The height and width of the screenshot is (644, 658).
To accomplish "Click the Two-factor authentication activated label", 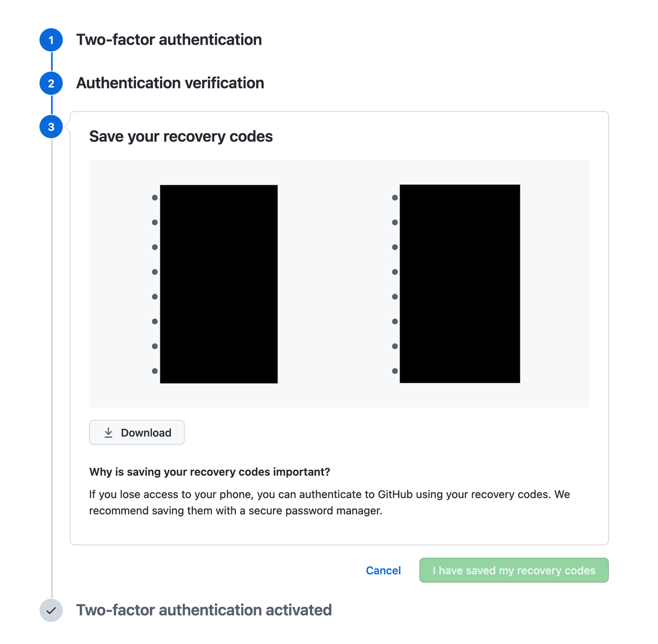I will [204, 610].
